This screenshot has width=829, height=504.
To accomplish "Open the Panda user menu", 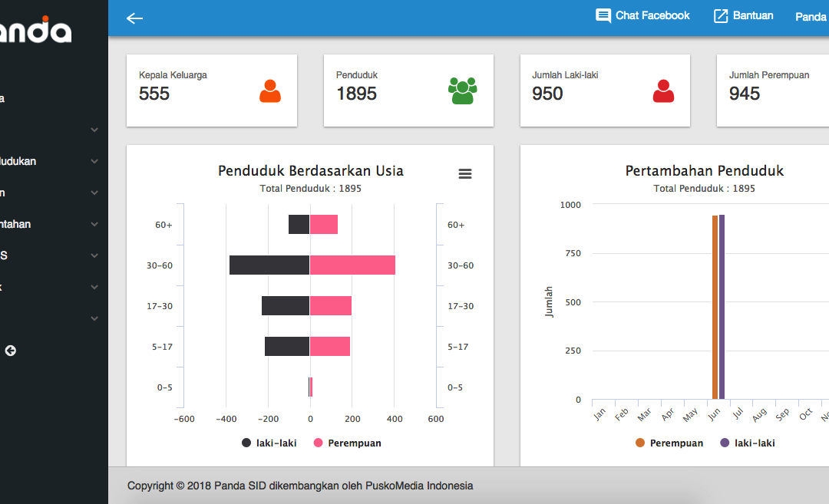I will pyautogui.click(x=811, y=16).
